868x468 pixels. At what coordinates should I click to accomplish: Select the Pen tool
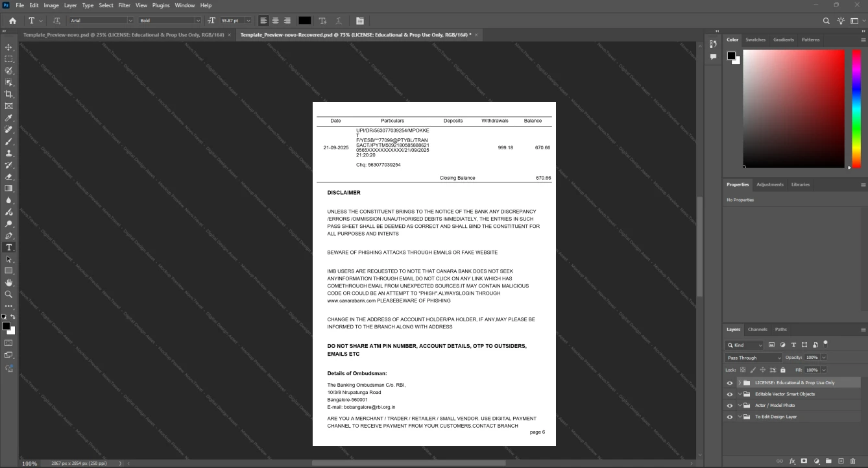tap(8, 236)
